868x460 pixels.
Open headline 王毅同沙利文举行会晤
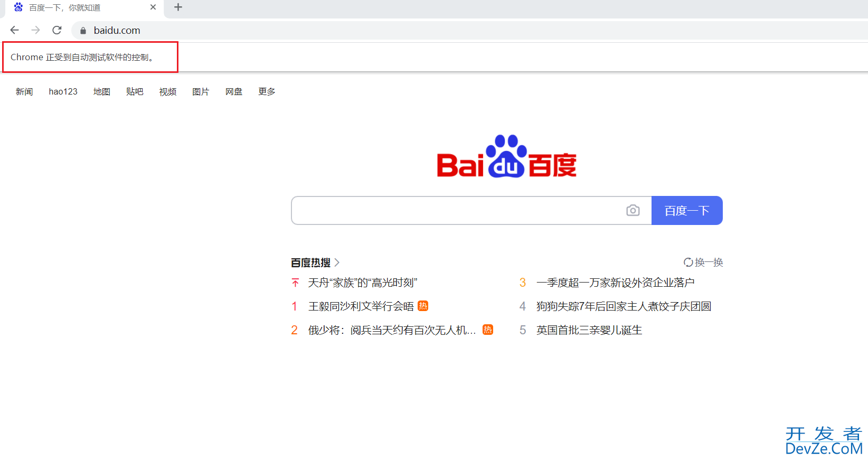pos(361,306)
